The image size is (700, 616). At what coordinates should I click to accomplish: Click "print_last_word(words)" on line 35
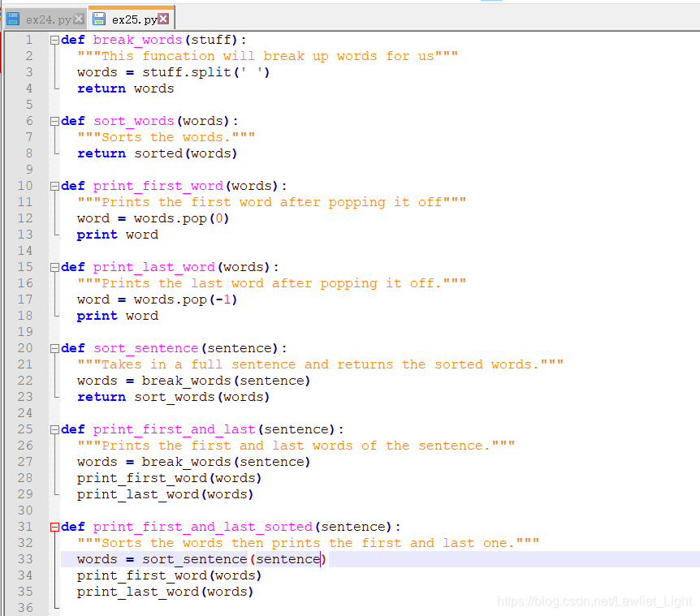click(x=165, y=592)
